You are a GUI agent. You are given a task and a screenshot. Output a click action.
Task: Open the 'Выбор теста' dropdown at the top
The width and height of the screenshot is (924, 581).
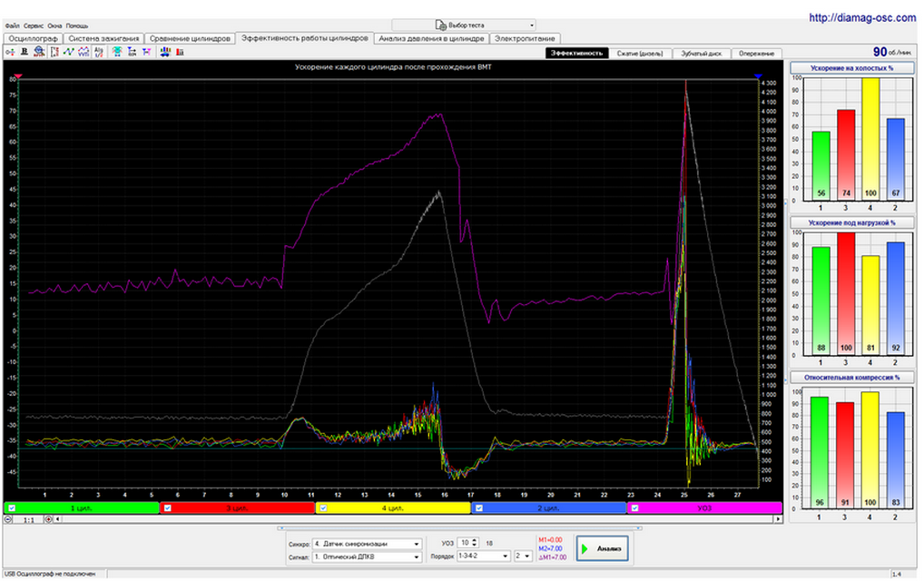point(464,25)
